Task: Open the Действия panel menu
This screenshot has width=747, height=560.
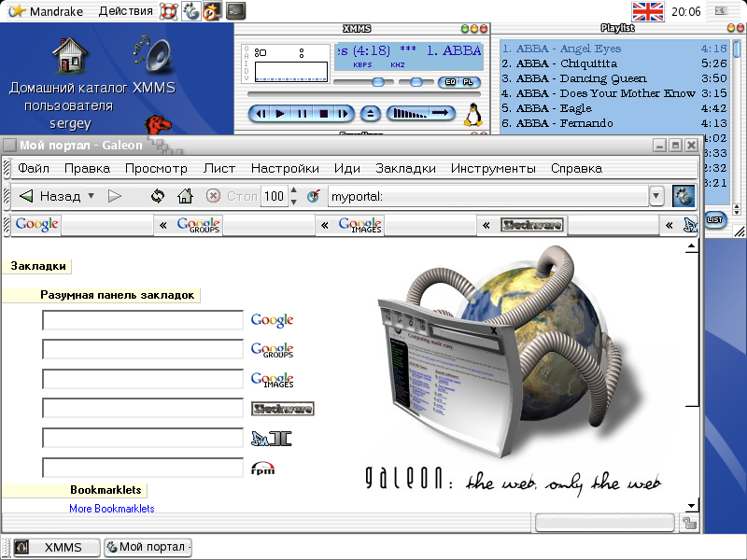Action: (x=125, y=11)
